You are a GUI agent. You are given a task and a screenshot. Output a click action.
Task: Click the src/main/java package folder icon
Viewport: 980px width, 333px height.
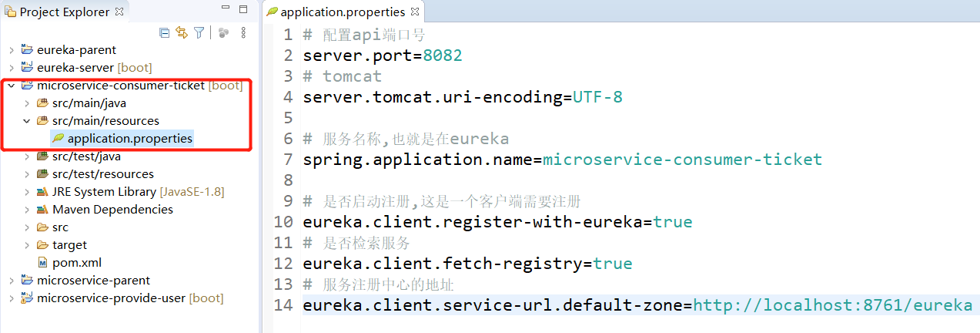point(42,103)
